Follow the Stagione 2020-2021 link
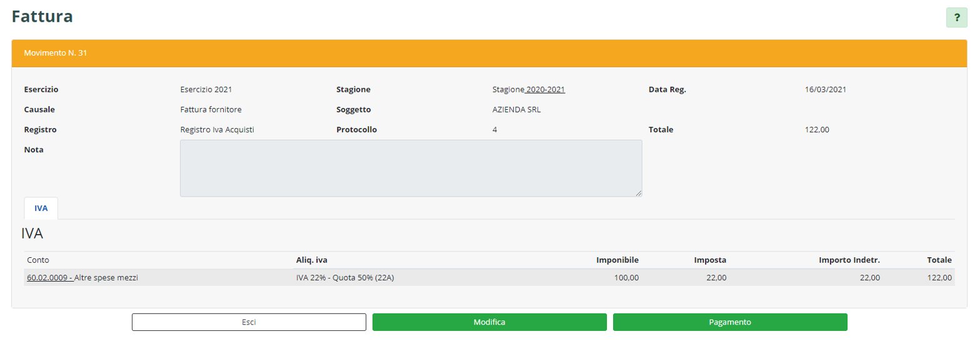The height and width of the screenshot is (349, 980). point(545,89)
